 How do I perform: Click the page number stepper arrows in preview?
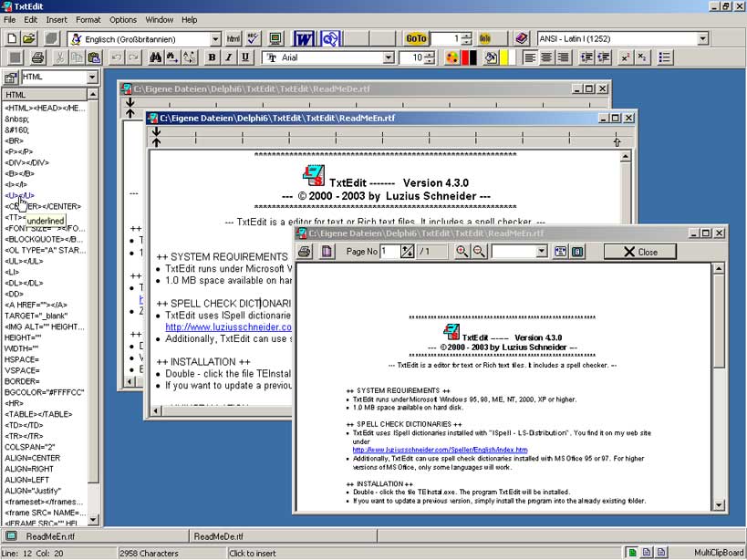click(407, 252)
